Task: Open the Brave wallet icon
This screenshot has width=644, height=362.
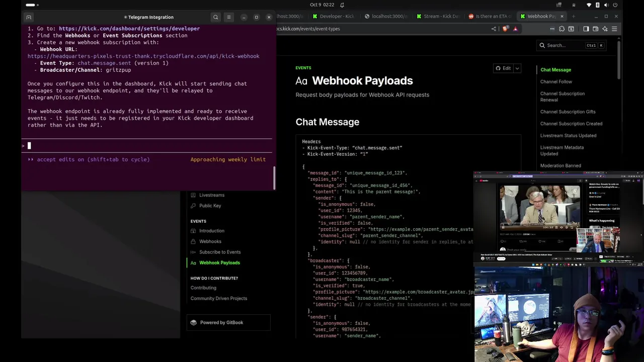Action: 596,29
